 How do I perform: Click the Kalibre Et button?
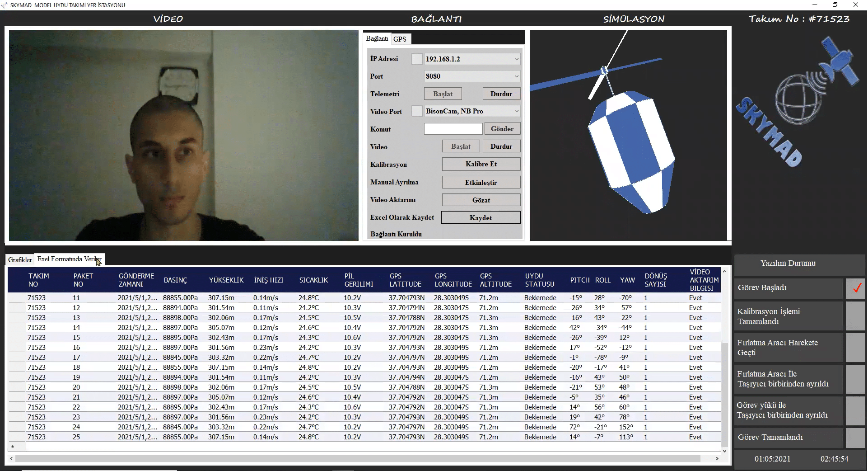(x=481, y=164)
